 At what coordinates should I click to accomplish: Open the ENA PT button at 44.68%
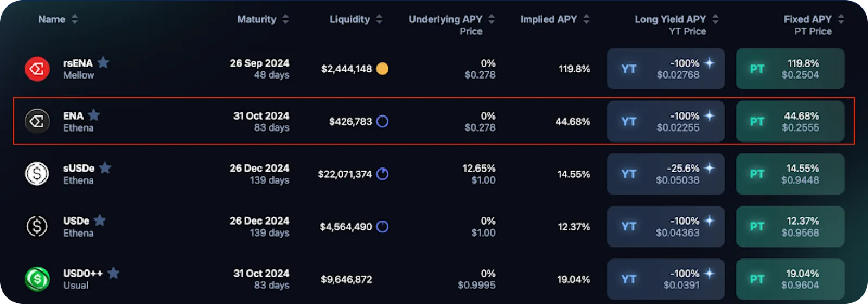point(790,121)
